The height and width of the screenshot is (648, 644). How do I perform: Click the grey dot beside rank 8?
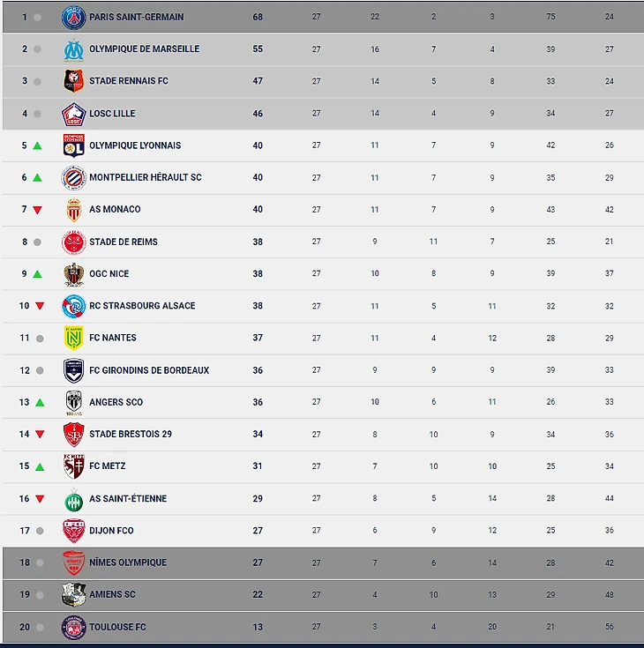(x=38, y=242)
